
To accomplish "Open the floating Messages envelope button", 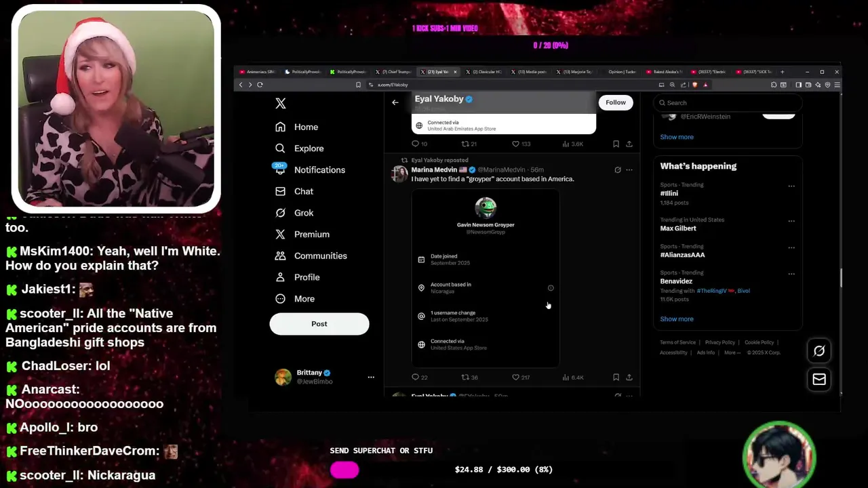I will click(819, 380).
